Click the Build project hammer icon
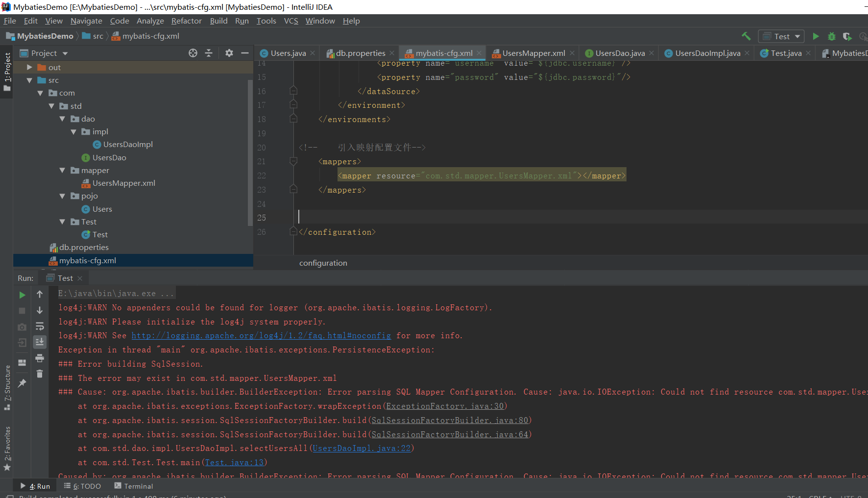Image resolution: width=868 pixels, height=498 pixels. pos(746,36)
